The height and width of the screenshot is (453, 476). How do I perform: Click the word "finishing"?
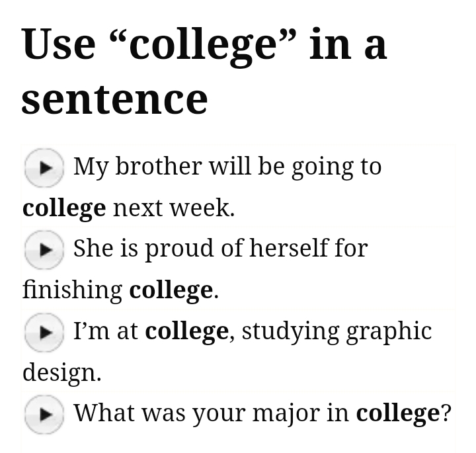tap(72, 290)
